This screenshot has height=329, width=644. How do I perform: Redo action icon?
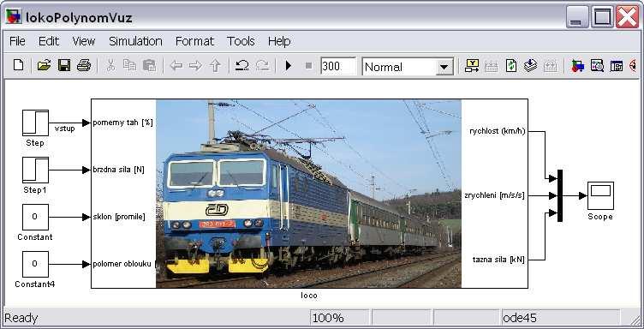coord(262,66)
